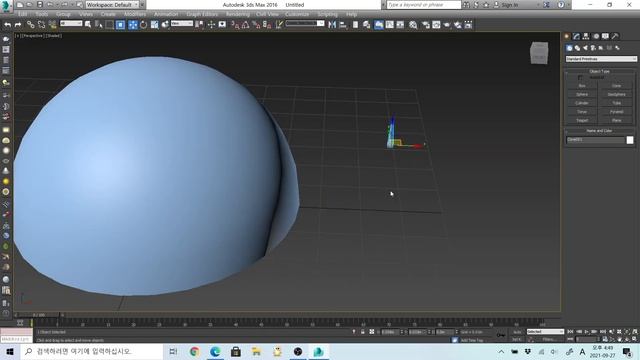
Task: Toggle Window/Crossing selection mode
Action: (x=120, y=25)
